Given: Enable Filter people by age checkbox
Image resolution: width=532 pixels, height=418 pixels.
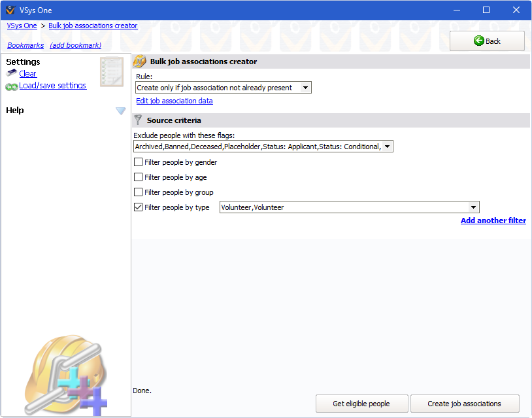Looking at the screenshot, I should pos(138,177).
